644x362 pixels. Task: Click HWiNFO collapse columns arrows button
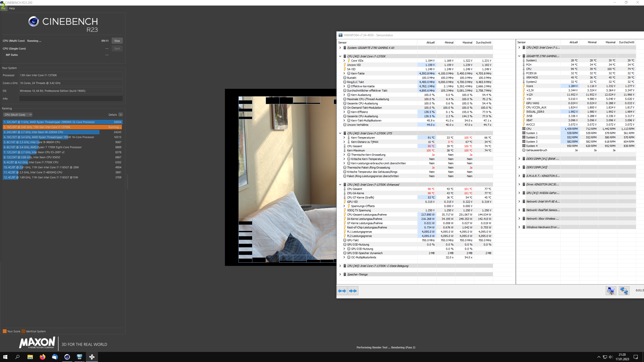tap(353, 291)
